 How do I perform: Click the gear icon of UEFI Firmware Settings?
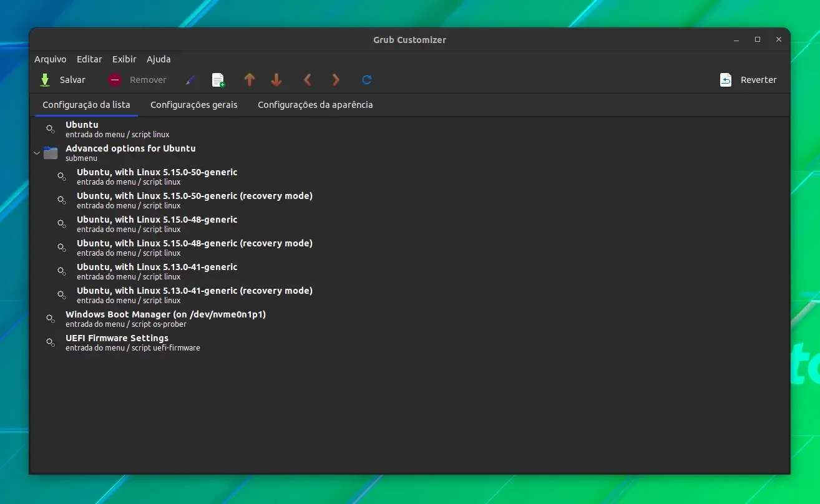(x=51, y=342)
